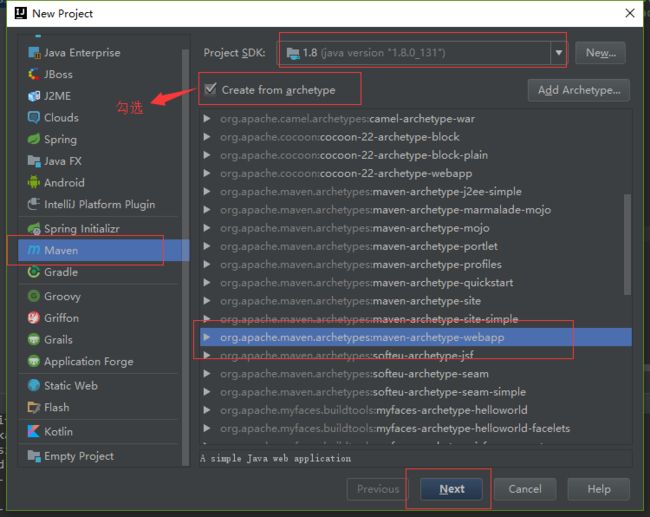Click the Spring Initializr icon
This screenshot has height=517, width=650.
coord(34,228)
